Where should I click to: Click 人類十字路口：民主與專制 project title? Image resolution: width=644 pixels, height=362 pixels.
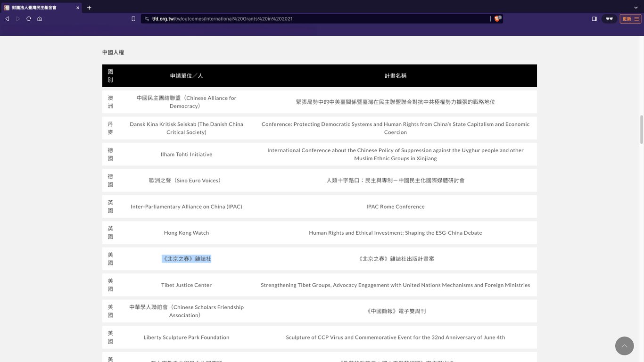[396, 181]
